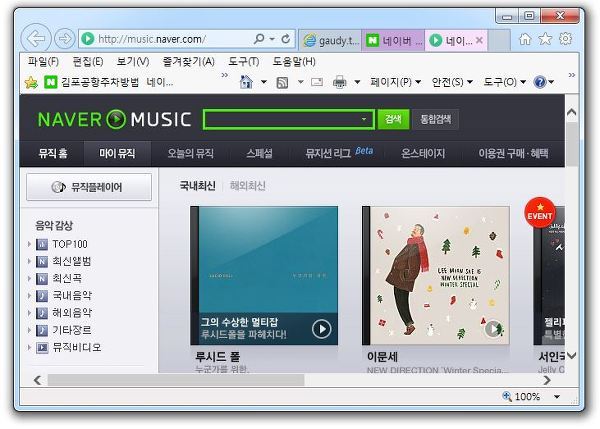Open the search box suggestion dropdown arrow

click(x=364, y=119)
